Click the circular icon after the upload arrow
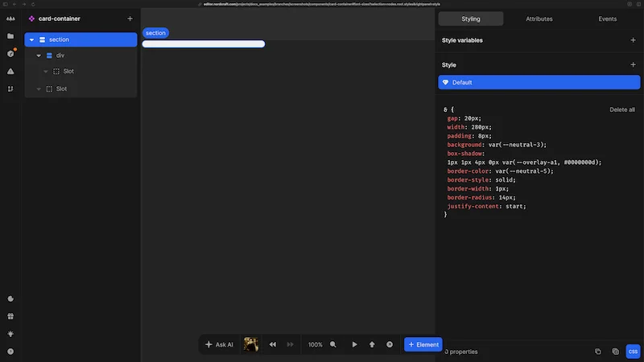 click(x=390, y=344)
